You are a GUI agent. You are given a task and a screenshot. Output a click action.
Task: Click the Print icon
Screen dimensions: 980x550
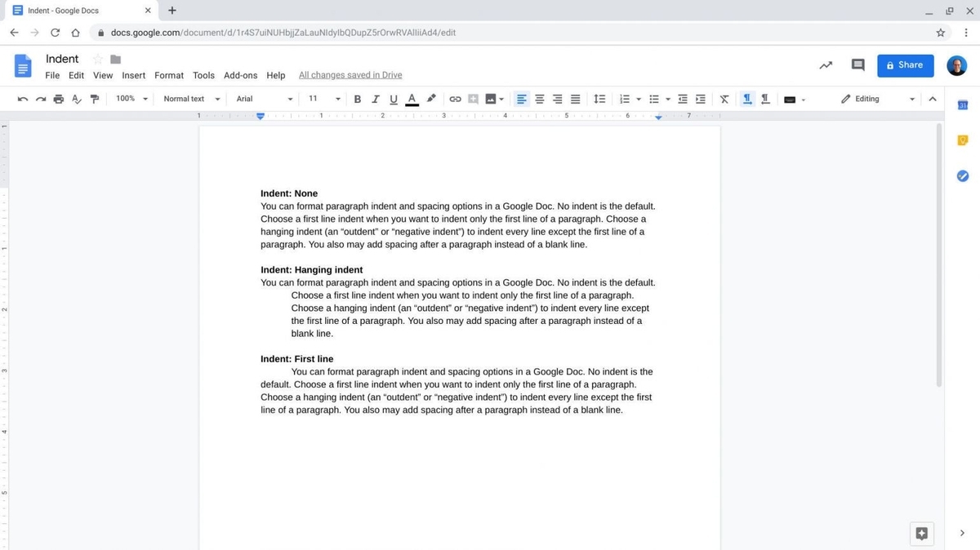[58, 99]
